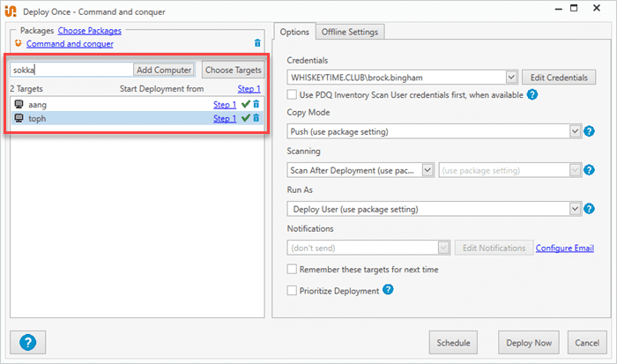Switch to the Options tab
Viewport: 617px width, 364px height.
point(294,32)
